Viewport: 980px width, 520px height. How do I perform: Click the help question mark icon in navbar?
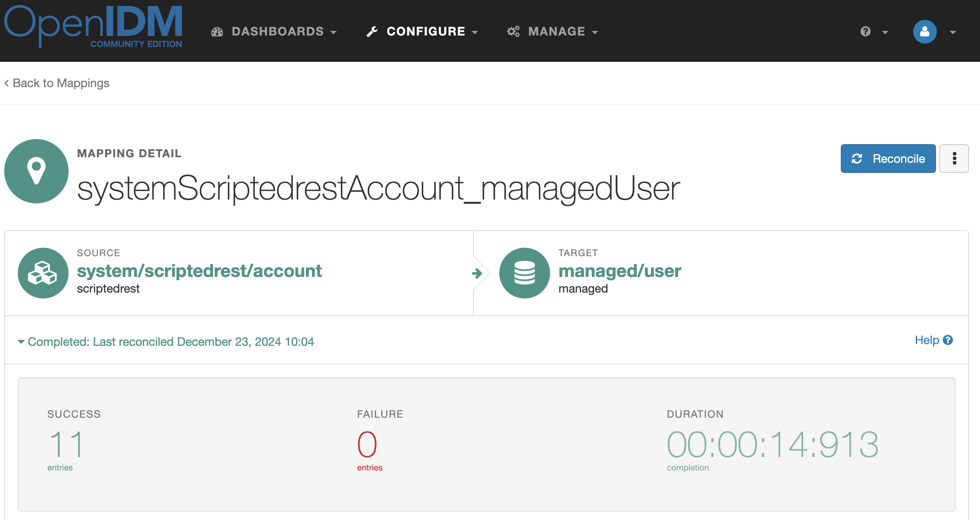point(865,32)
